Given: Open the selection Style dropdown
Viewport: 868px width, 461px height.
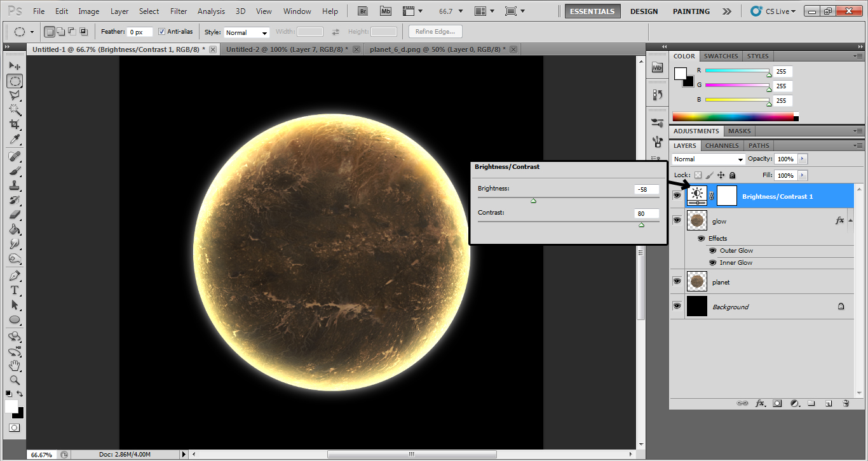Looking at the screenshot, I should (247, 32).
